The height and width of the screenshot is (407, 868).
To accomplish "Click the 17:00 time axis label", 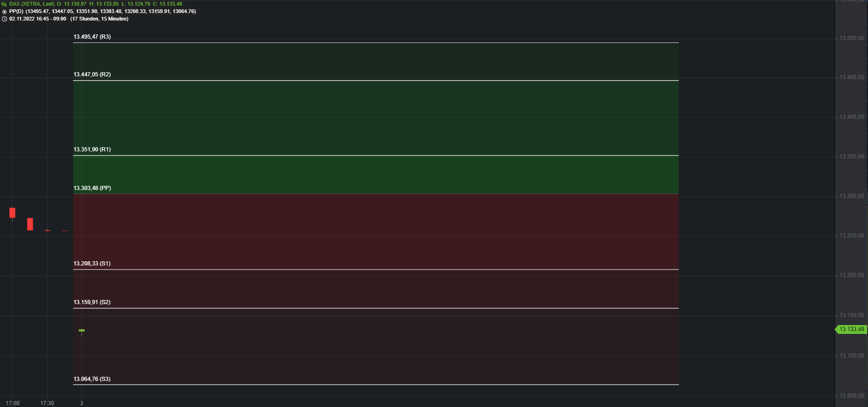I will point(13,403).
